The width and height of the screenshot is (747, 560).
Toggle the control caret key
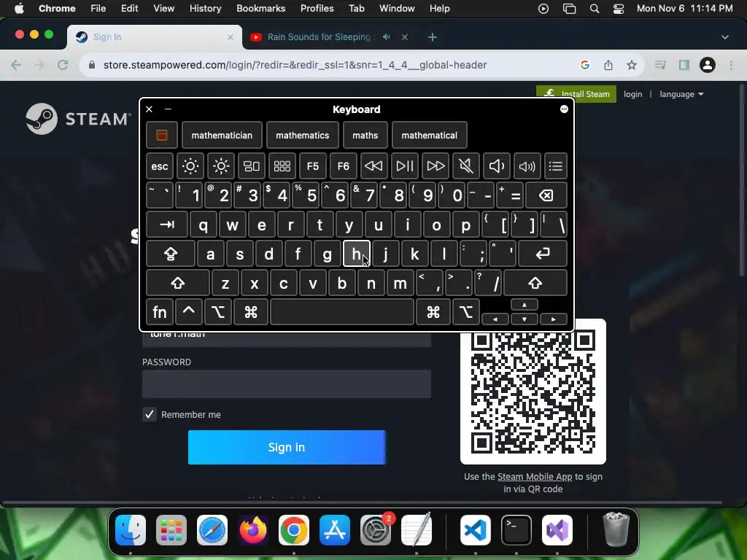[x=189, y=312]
